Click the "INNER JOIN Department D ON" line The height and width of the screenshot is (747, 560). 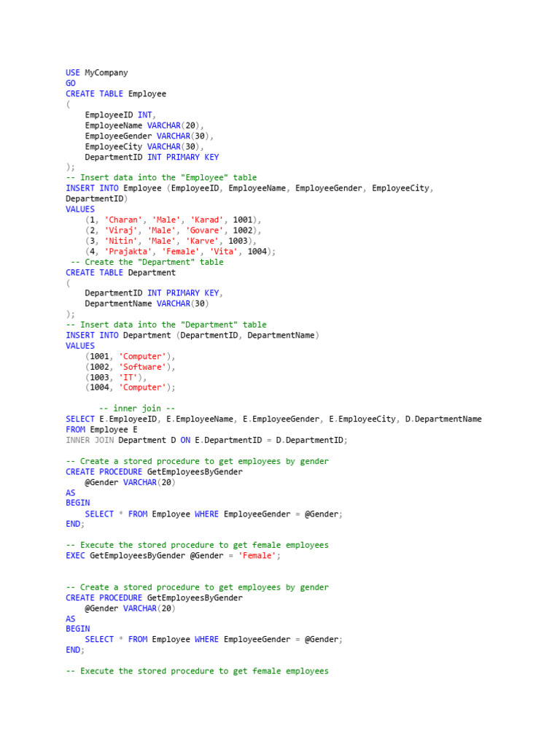click(x=206, y=440)
